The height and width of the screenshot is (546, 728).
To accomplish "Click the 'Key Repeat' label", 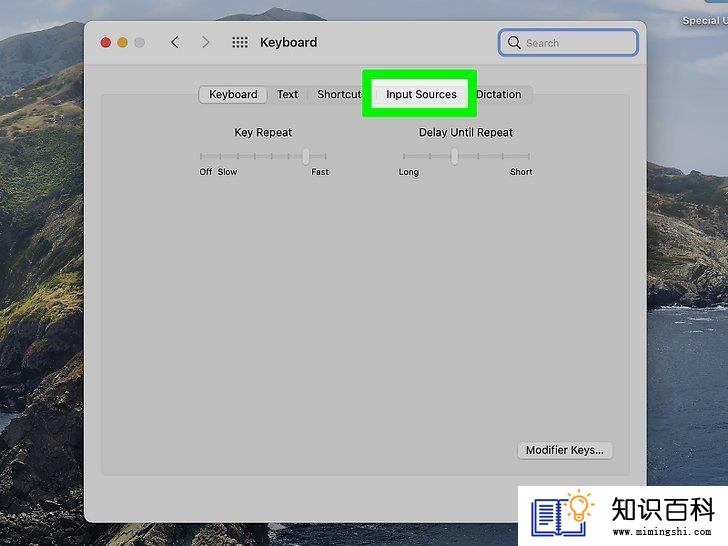I will [263, 132].
